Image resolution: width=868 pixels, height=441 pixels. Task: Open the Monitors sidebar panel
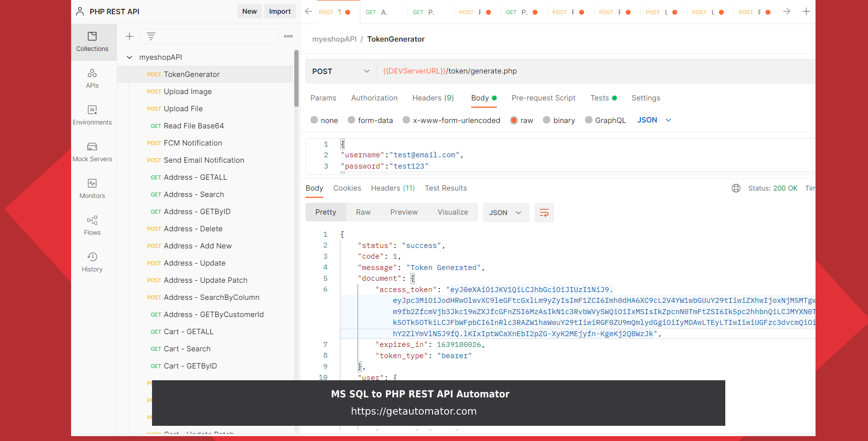pos(92,189)
